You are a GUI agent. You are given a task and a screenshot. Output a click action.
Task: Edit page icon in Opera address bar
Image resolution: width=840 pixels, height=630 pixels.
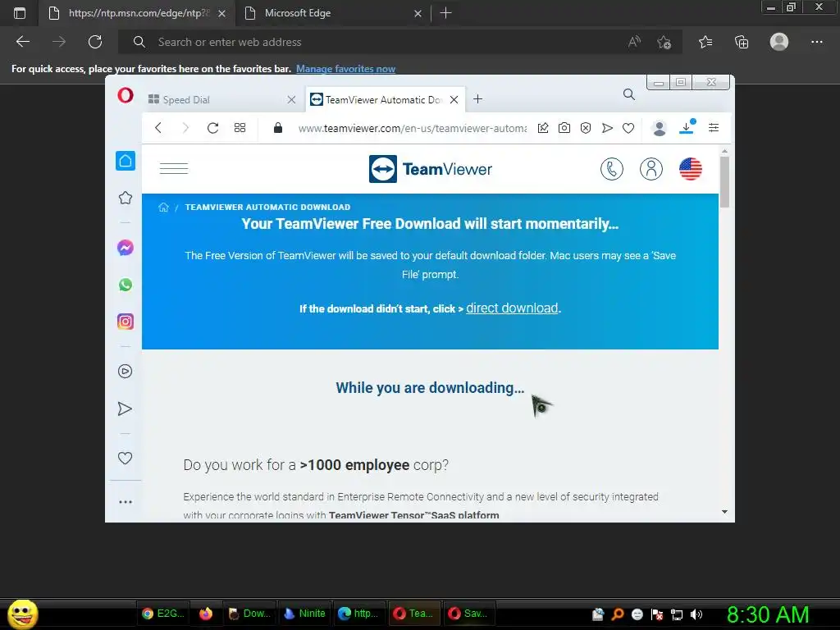[x=543, y=127]
